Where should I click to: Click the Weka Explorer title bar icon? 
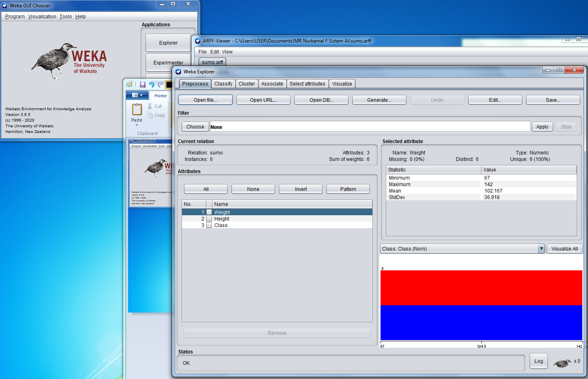[x=178, y=72]
